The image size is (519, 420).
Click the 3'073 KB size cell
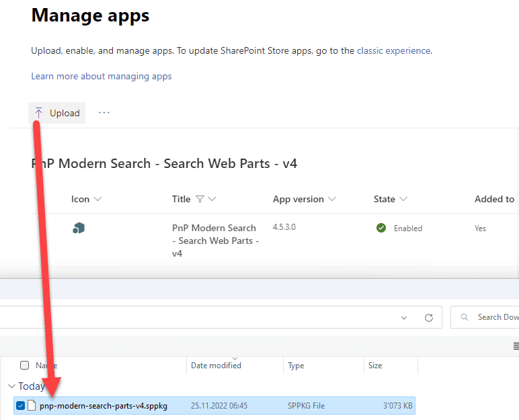pyautogui.click(x=397, y=406)
